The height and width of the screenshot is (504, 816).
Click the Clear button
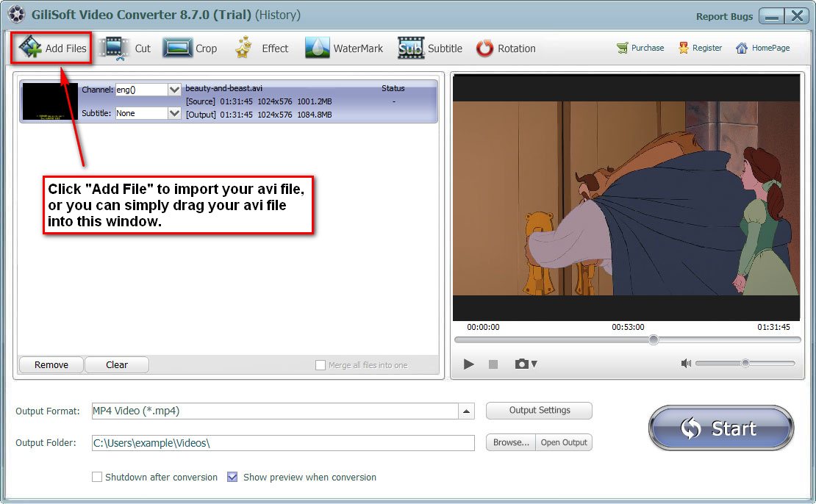[x=117, y=364]
